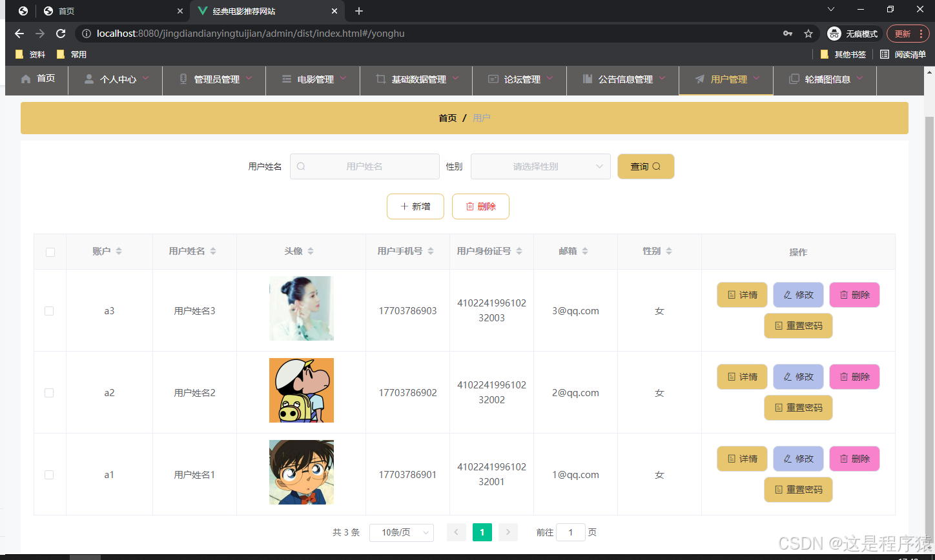Switch to the 经典电影推荐网站 browser tab
The height and width of the screenshot is (560, 935).
(267, 11)
